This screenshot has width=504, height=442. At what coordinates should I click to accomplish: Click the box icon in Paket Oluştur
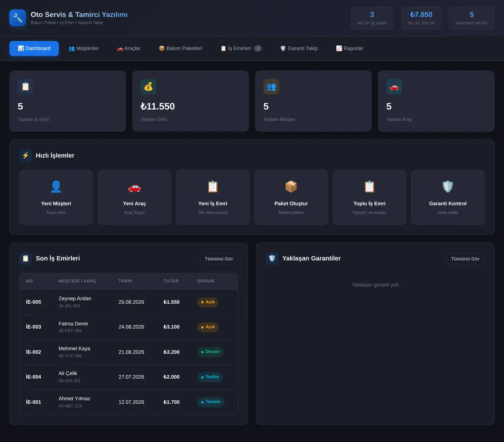[291, 187]
